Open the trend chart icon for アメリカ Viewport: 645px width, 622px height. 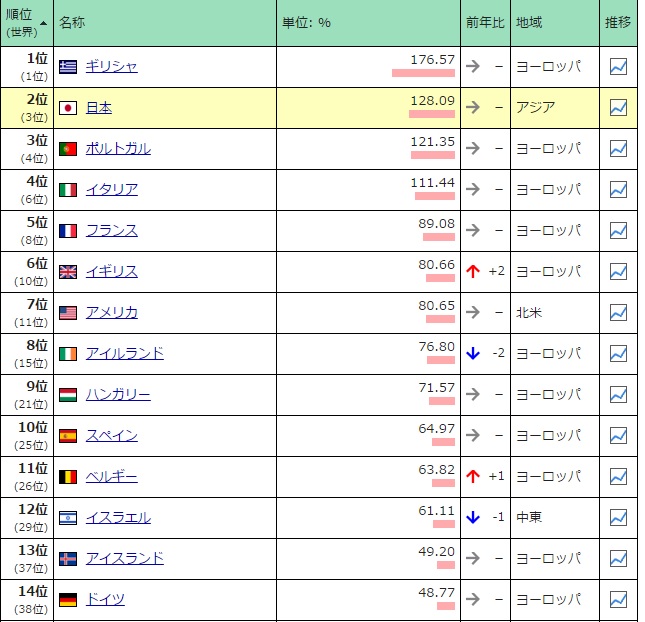tap(618, 313)
